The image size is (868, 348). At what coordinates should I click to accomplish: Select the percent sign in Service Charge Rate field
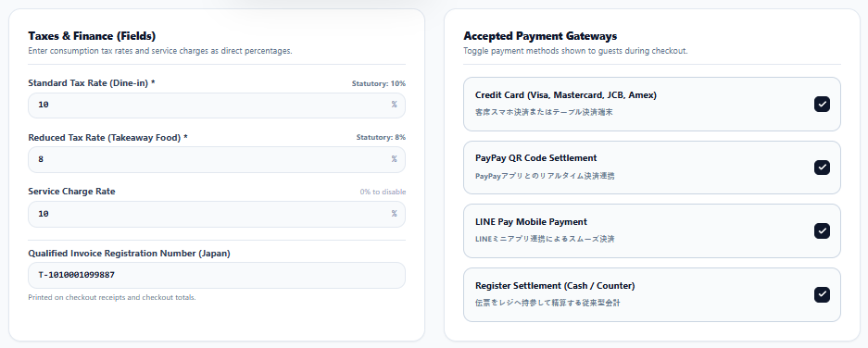click(x=394, y=214)
